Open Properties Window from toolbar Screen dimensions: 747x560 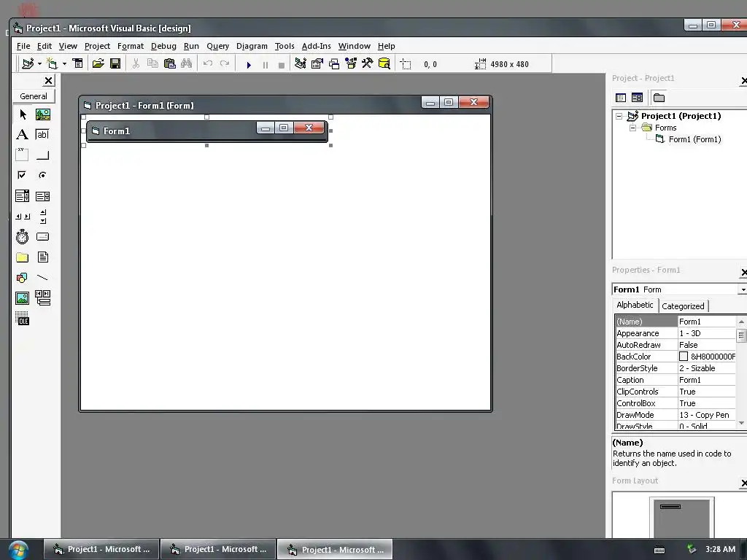coord(317,63)
